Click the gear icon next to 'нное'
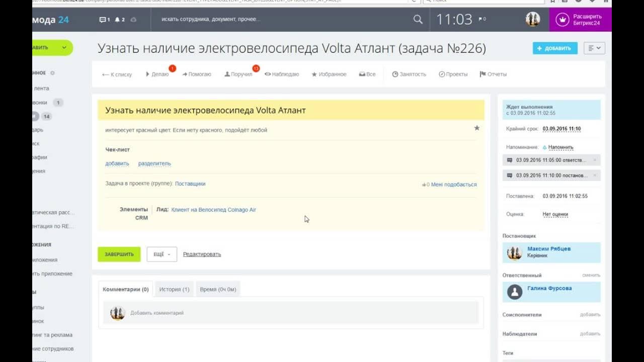This screenshot has width=644, height=362. point(52,73)
